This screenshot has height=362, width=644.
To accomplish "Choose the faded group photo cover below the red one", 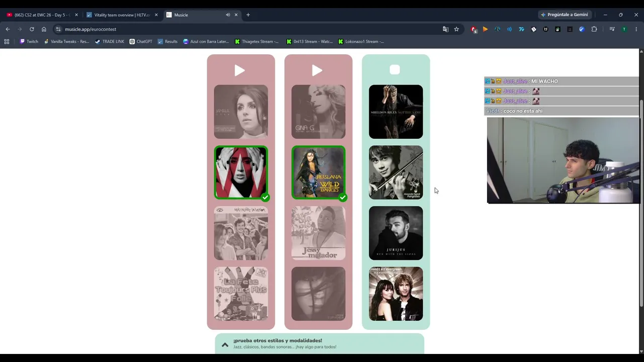I will 241,233.
